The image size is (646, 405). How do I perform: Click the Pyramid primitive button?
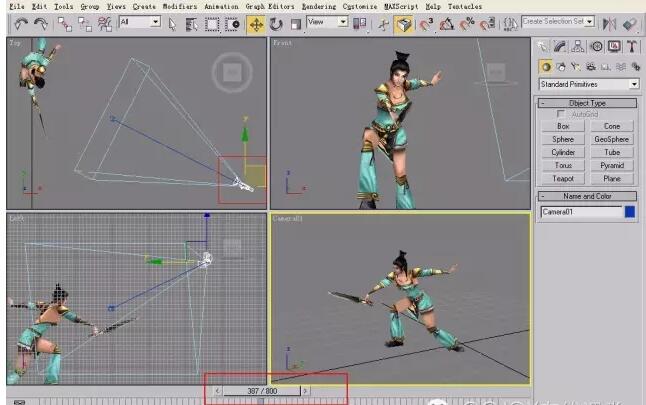(612, 166)
